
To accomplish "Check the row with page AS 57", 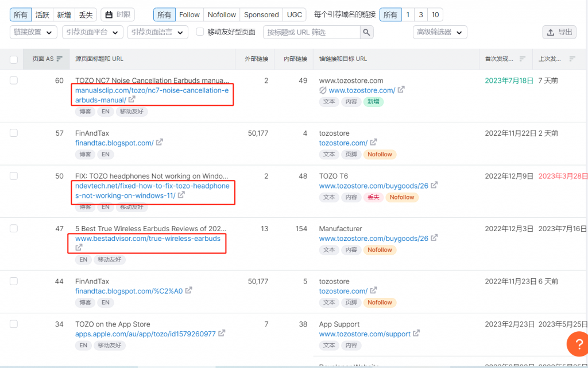I will pyautogui.click(x=14, y=133).
